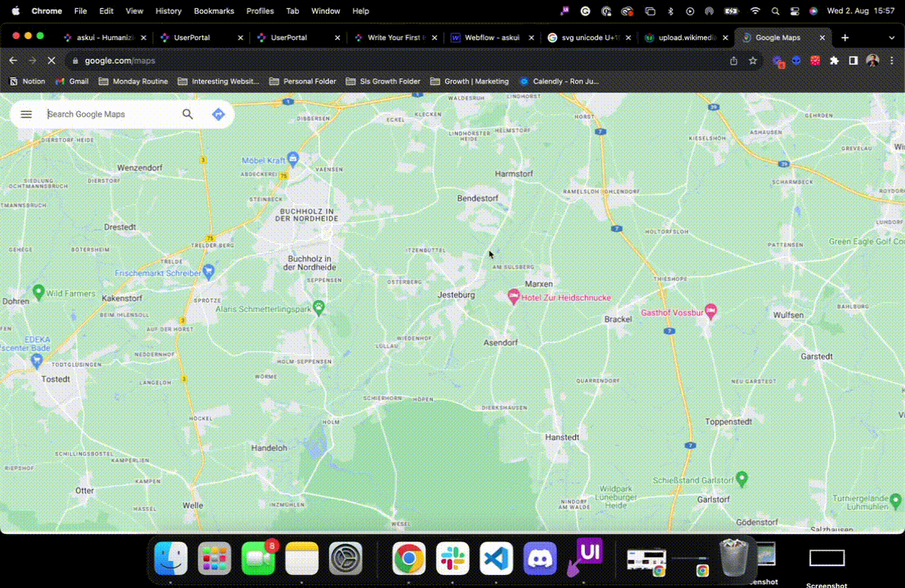Screen dimensions: 905x588
Task: Open Control Center in the menu bar
Action: (x=795, y=11)
